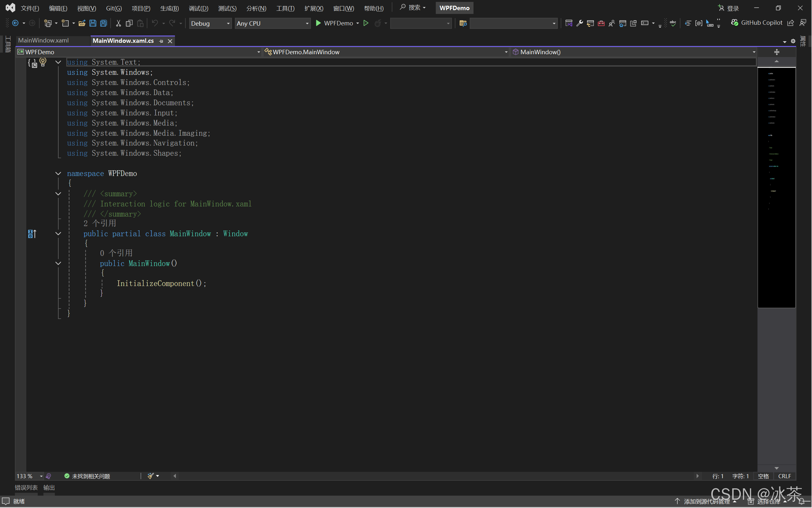This screenshot has height=508, width=812.
Task: Collapse the using directives block
Action: (x=58, y=62)
